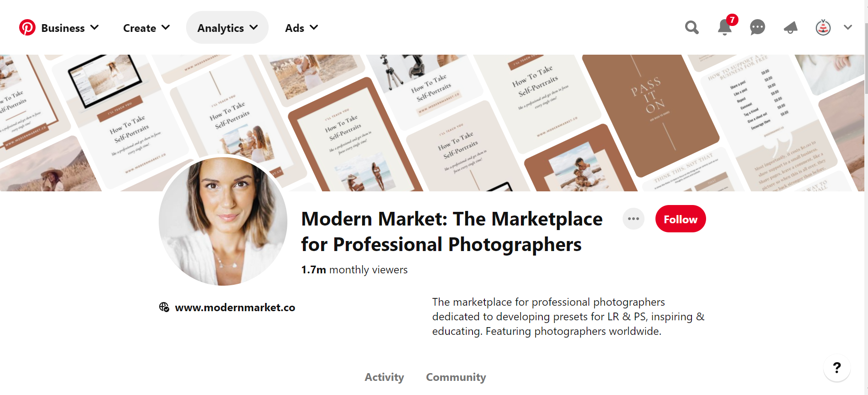
Task: Expand the Business dropdown menu
Action: (x=70, y=28)
